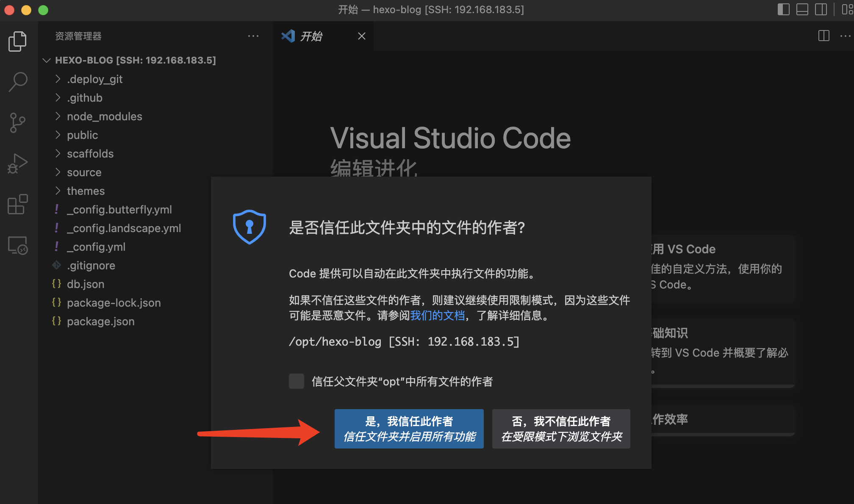Click the split editor right icon
The width and height of the screenshot is (854, 504).
point(823,36)
